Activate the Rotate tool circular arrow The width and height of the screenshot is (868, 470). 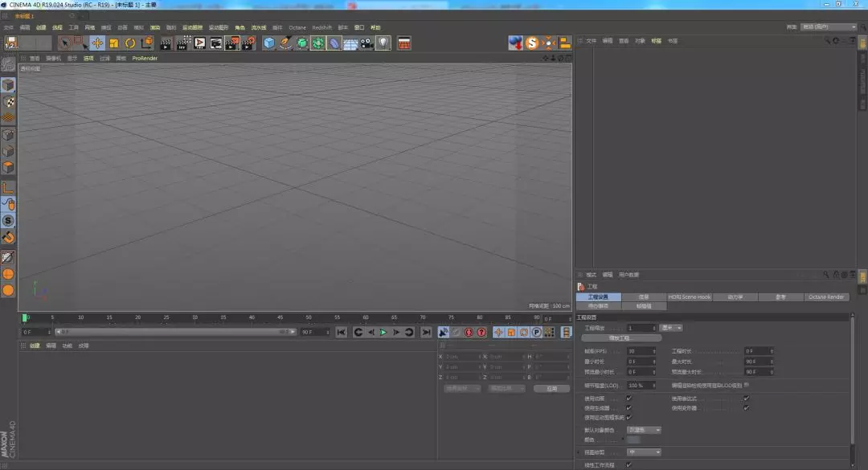pyautogui.click(x=130, y=43)
